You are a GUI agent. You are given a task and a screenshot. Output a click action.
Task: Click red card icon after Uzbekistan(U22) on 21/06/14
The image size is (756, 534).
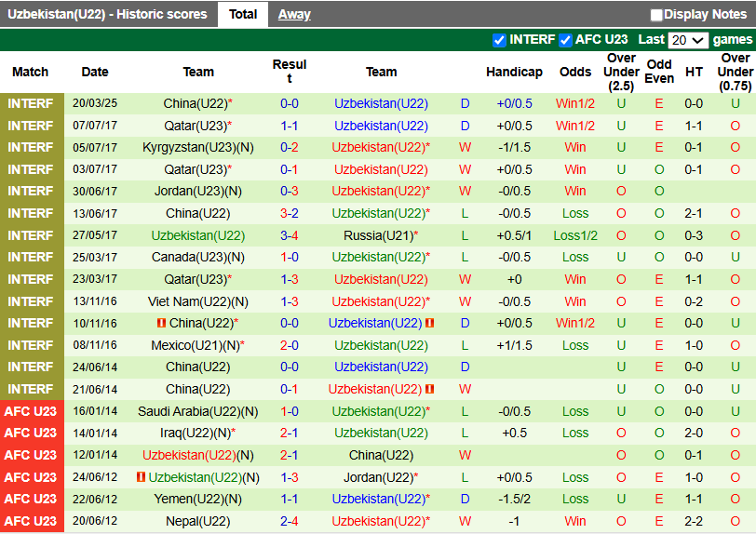tap(429, 389)
